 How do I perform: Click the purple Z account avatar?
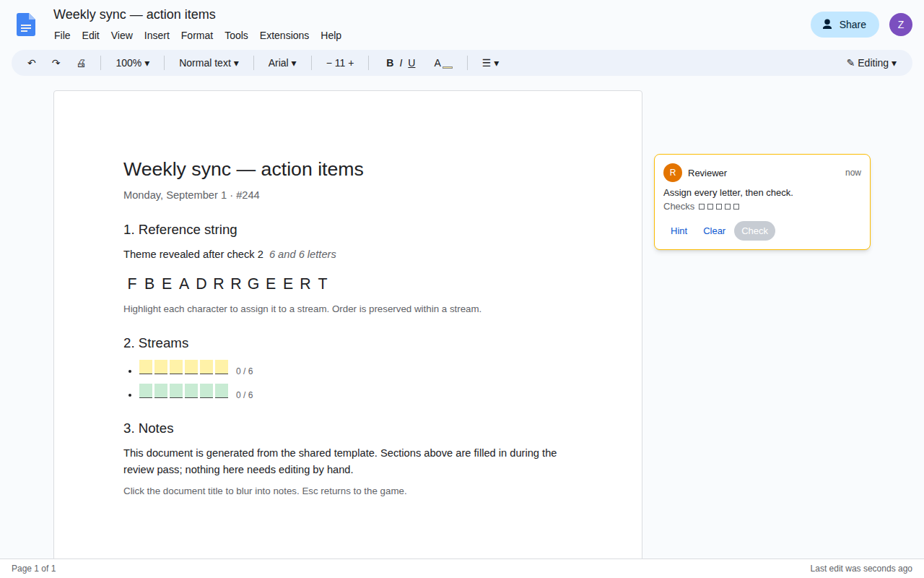901,25
